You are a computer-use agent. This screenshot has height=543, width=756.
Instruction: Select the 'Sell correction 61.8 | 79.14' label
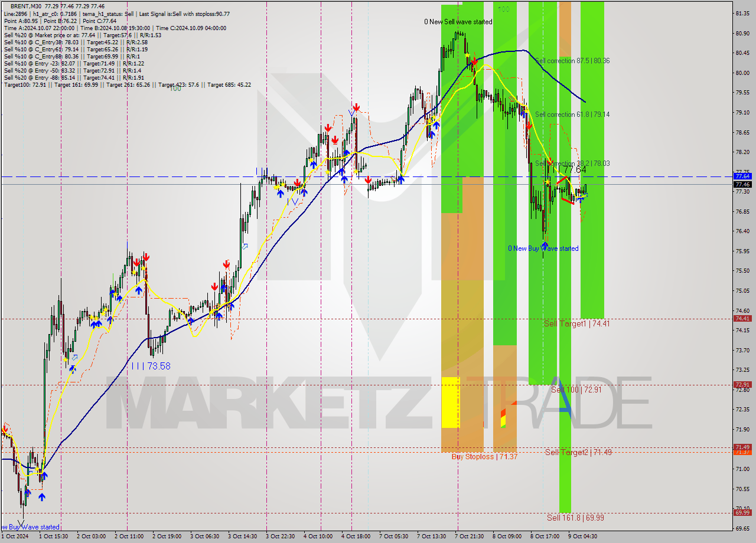(572, 115)
